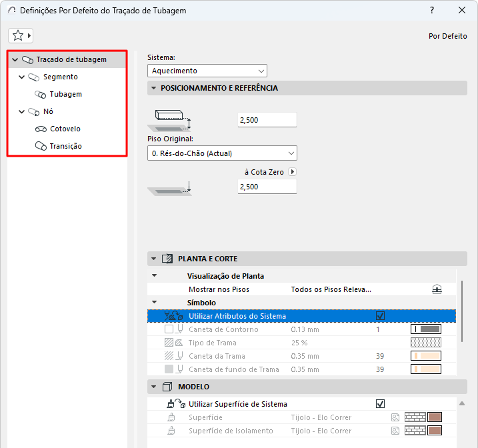Collapse the Modelo panel

coord(153,387)
